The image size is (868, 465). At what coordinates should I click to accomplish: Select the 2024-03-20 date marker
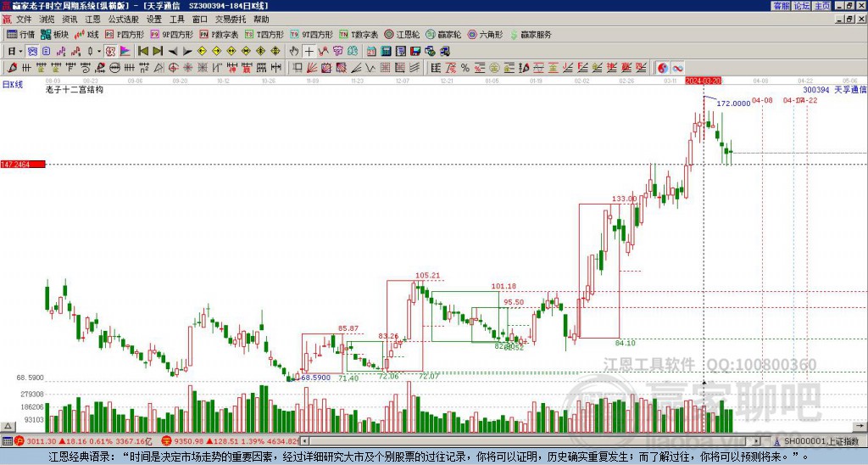tap(703, 81)
